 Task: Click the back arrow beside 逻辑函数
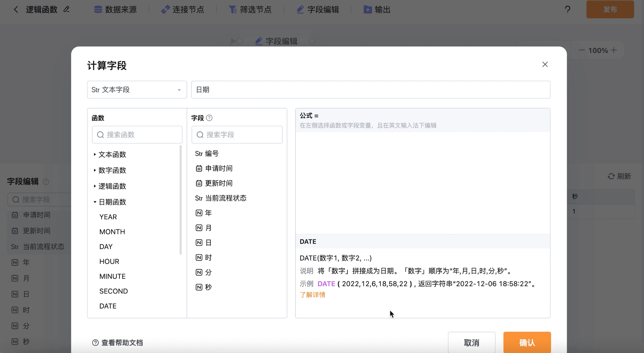(16, 9)
